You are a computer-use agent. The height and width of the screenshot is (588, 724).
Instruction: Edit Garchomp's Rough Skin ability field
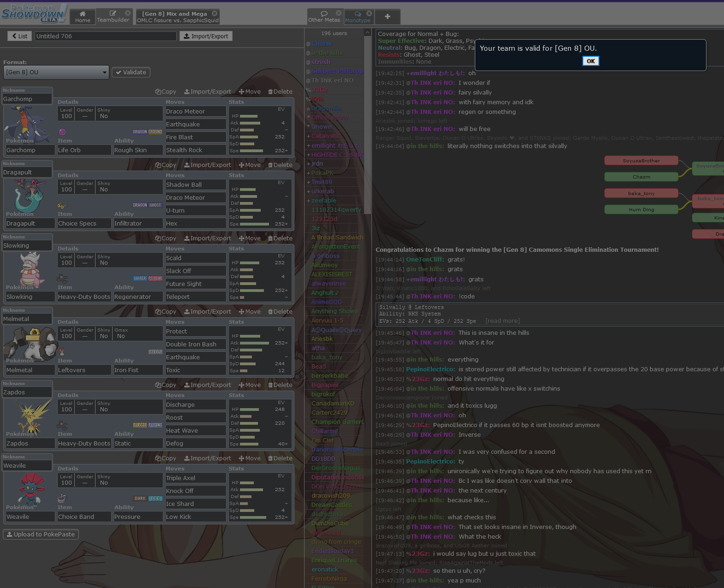138,150
